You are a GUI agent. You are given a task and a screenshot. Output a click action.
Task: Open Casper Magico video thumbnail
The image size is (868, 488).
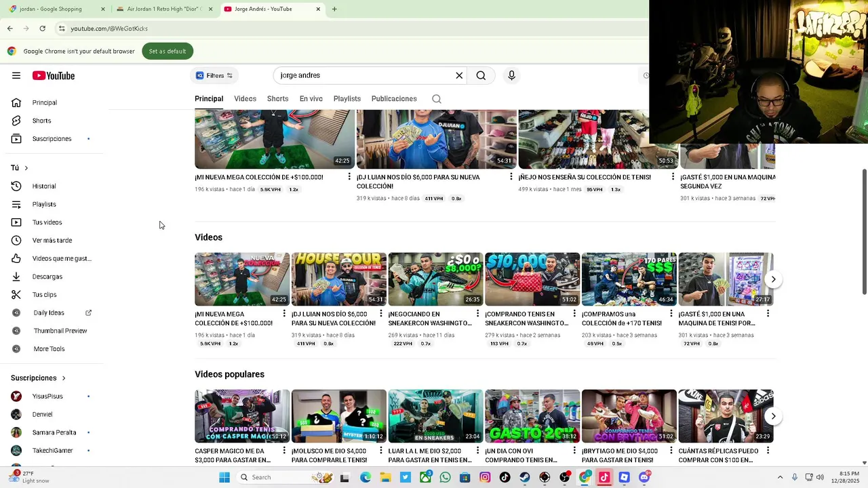(x=242, y=416)
